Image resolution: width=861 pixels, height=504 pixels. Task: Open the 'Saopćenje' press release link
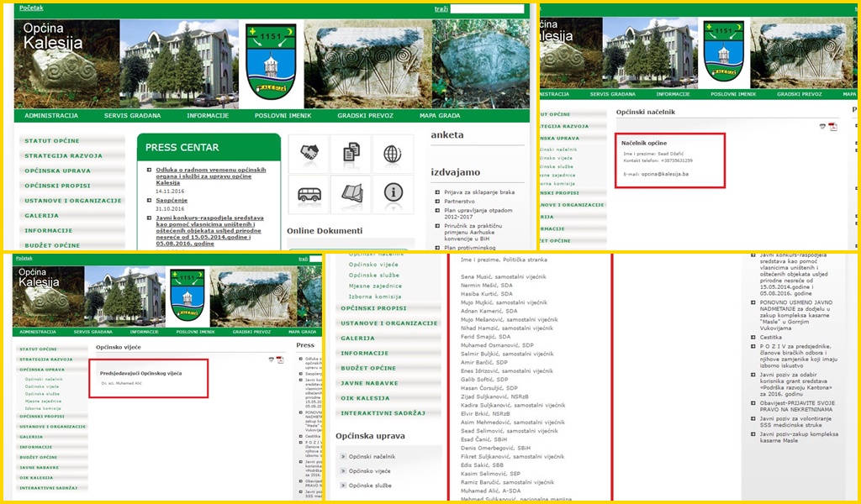tap(172, 201)
